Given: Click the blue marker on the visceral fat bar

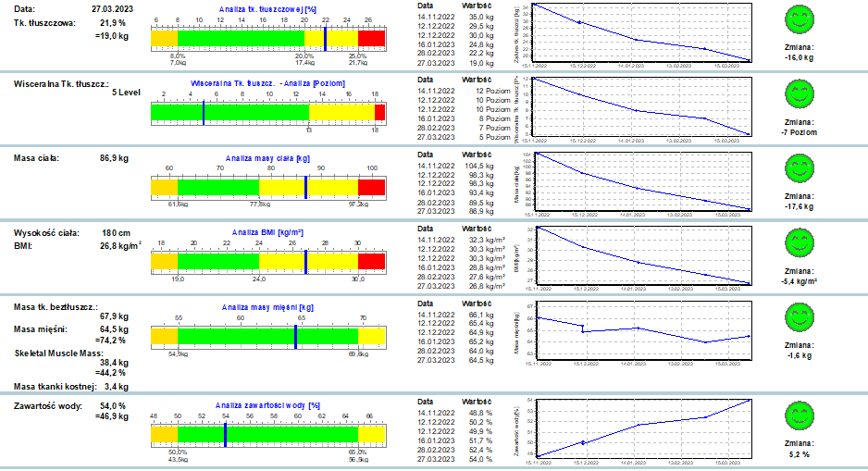Looking at the screenshot, I should point(204,112).
